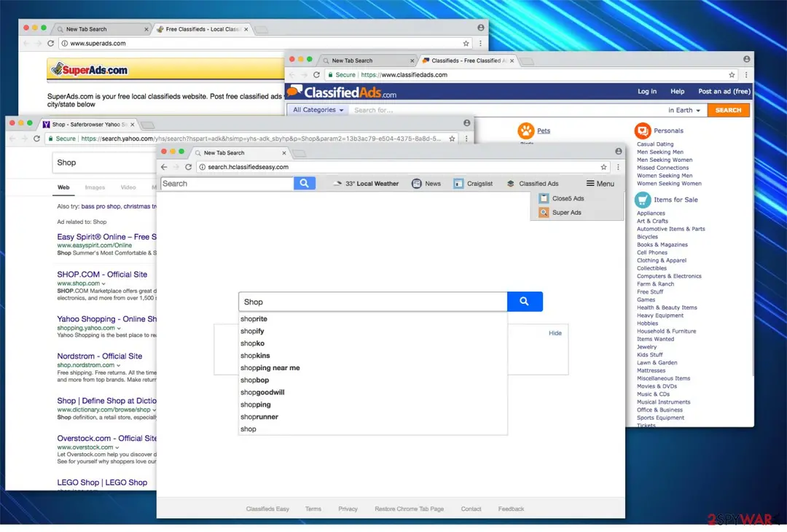This screenshot has height=532, width=787.
Task: Open the Nordstrom - Official Site result
Action: pyautogui.click(x=99, y=356)
